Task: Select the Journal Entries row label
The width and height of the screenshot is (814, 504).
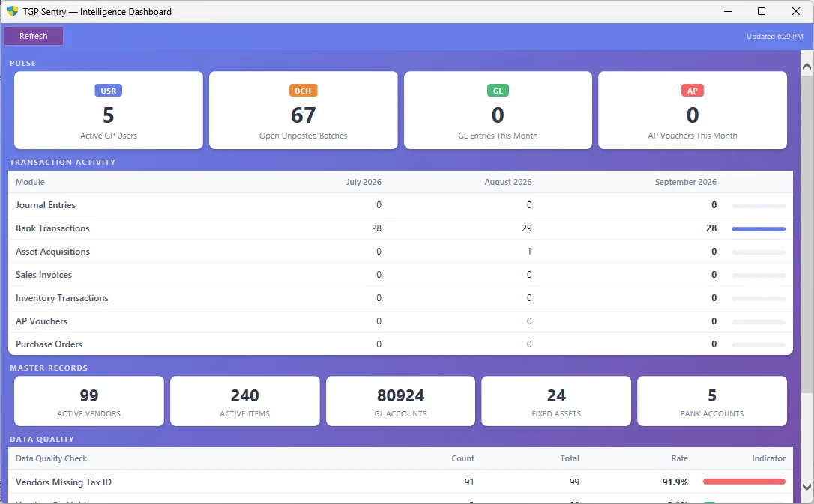Action: 46,205
